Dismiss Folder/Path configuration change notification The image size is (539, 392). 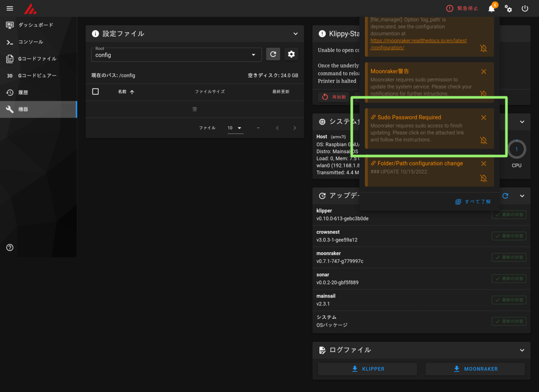pos(484,163)
